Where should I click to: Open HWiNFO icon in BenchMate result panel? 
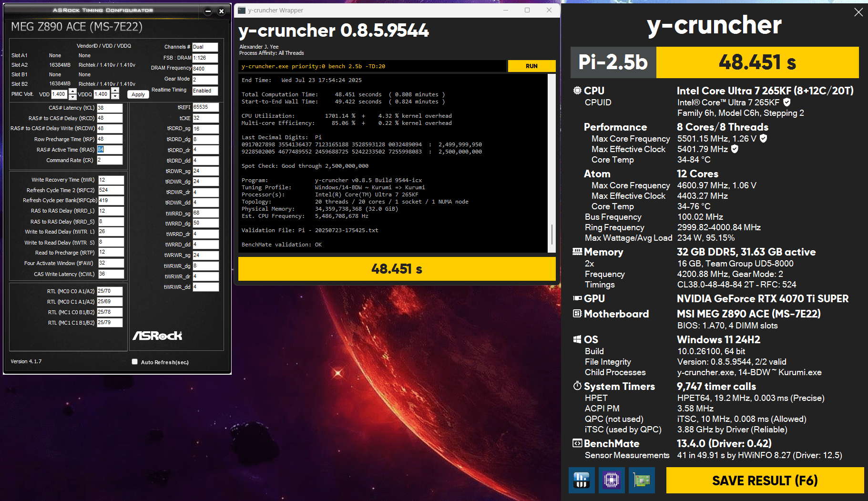coord(582,480)
